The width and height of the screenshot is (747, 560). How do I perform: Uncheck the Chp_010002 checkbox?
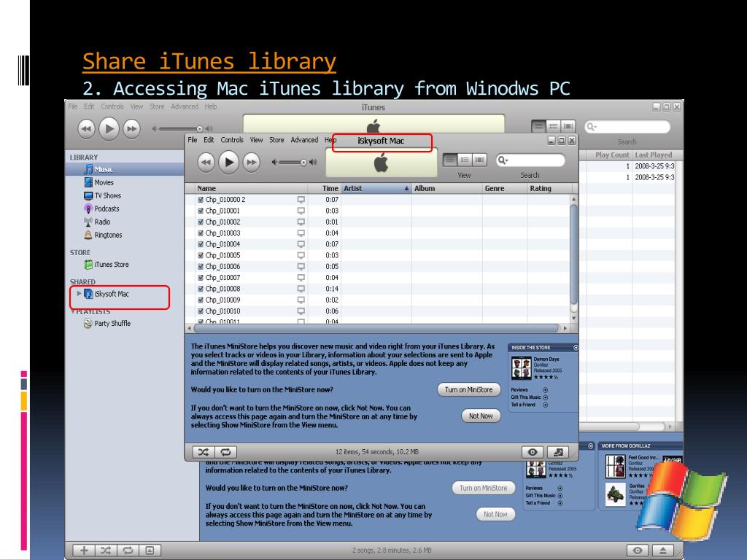201,222
